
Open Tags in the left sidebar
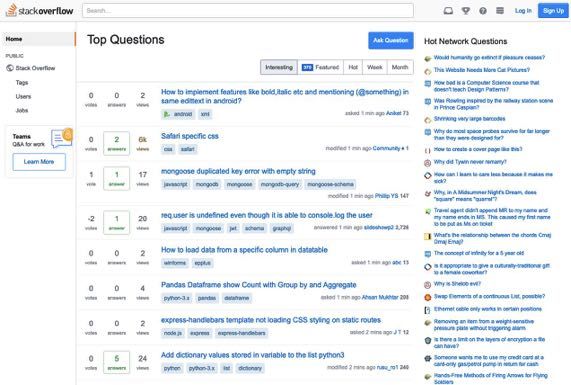point(22,83)
